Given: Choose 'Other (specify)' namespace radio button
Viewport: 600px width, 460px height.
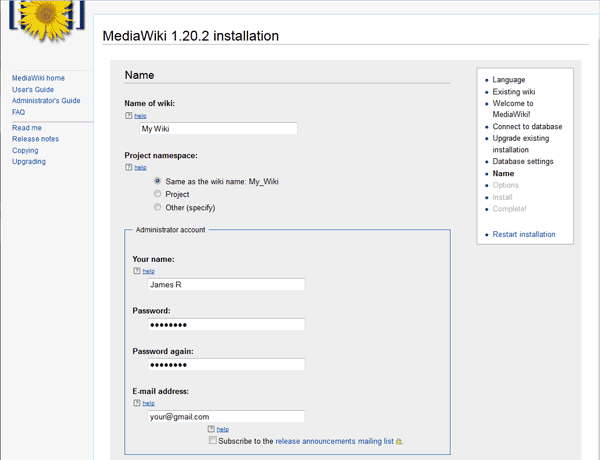Looking at the screenshot, I should [158, 207].
